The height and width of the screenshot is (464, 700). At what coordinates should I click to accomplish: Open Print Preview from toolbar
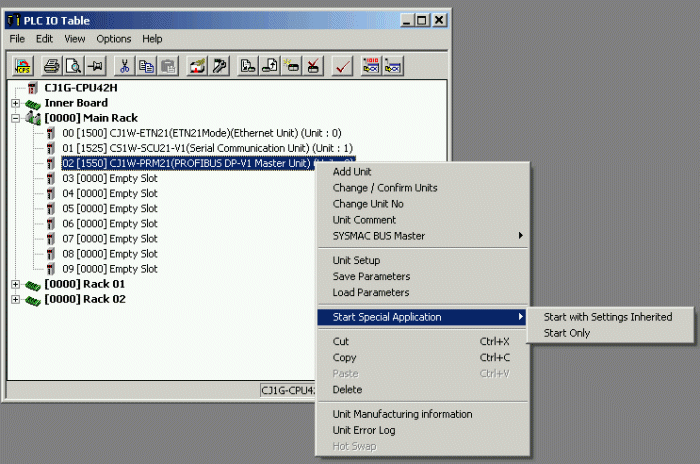pyautogui.click(x=73, y=66)
